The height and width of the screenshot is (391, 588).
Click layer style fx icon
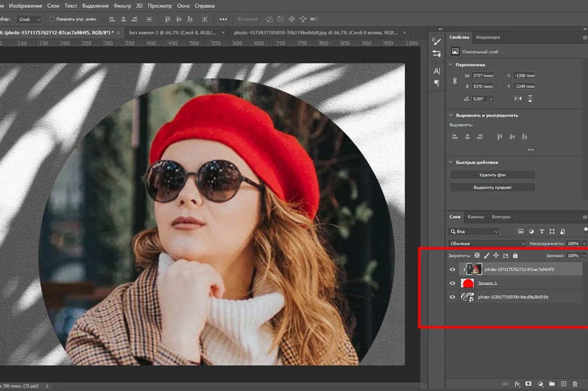[x=517, y=384]
